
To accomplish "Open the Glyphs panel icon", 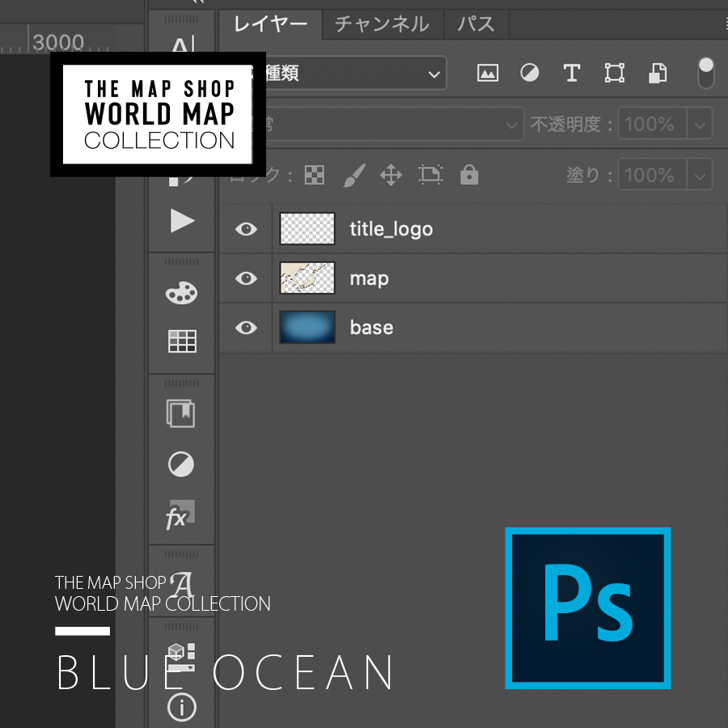I will 181,585.
